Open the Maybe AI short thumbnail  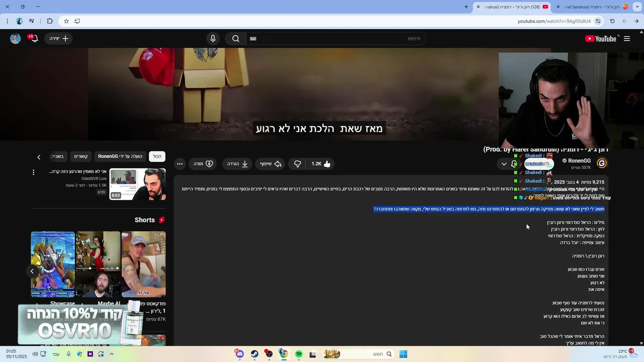click(x=98, y=264)
